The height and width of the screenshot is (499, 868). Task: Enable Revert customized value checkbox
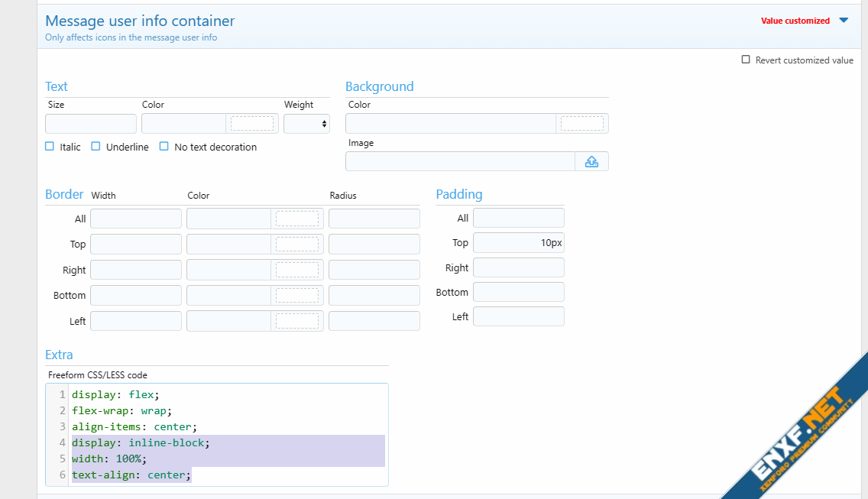[746, 60]
